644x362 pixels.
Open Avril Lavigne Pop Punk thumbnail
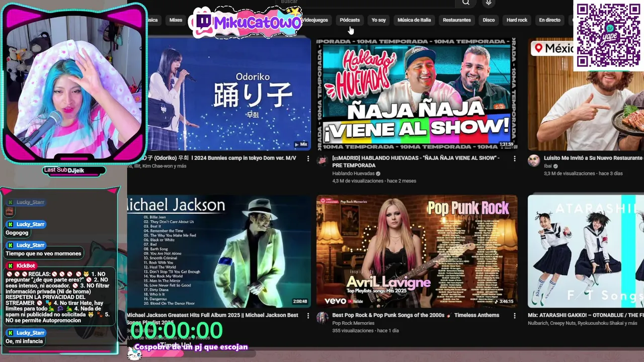pos(417,251)
